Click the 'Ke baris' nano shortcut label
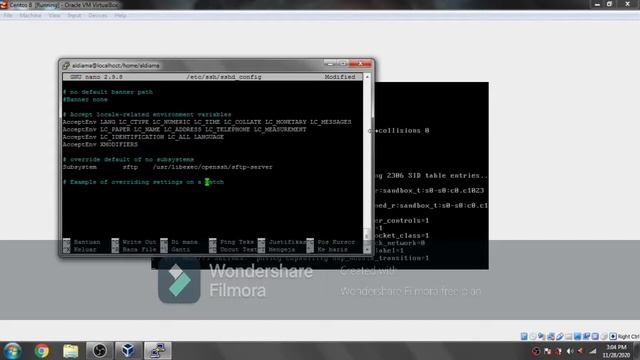Viewport: 640px width, 360px height. [x=332, y=249]
